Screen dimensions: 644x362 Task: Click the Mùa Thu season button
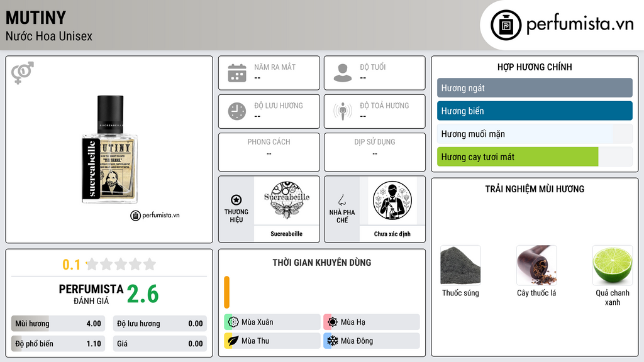coord(272,341)
